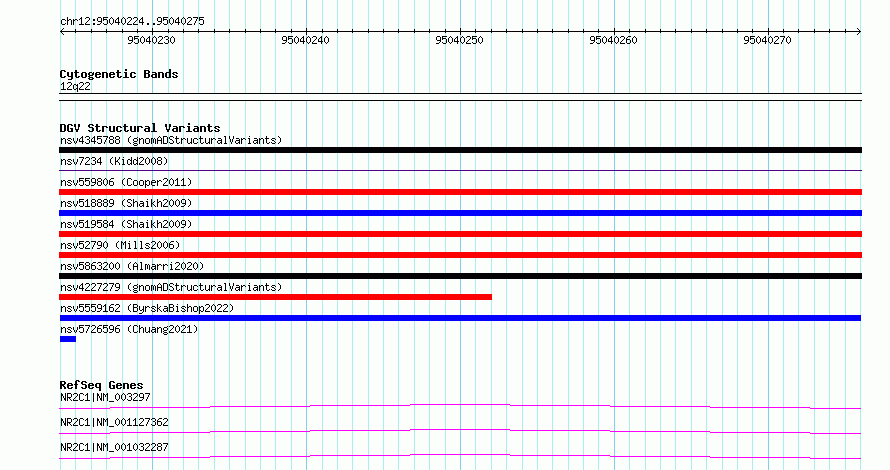Click the nsv52790 (Mills2006) label

click(x=120, y=245)
